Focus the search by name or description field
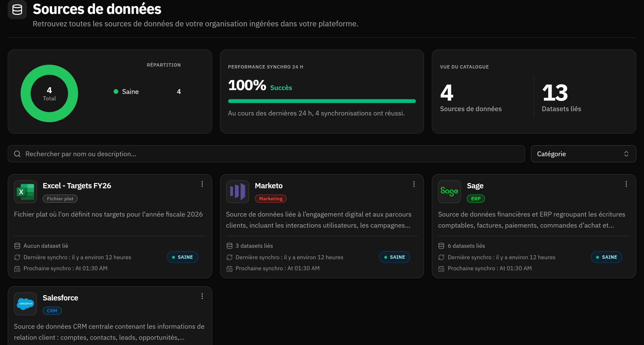 tap(266, 154)
